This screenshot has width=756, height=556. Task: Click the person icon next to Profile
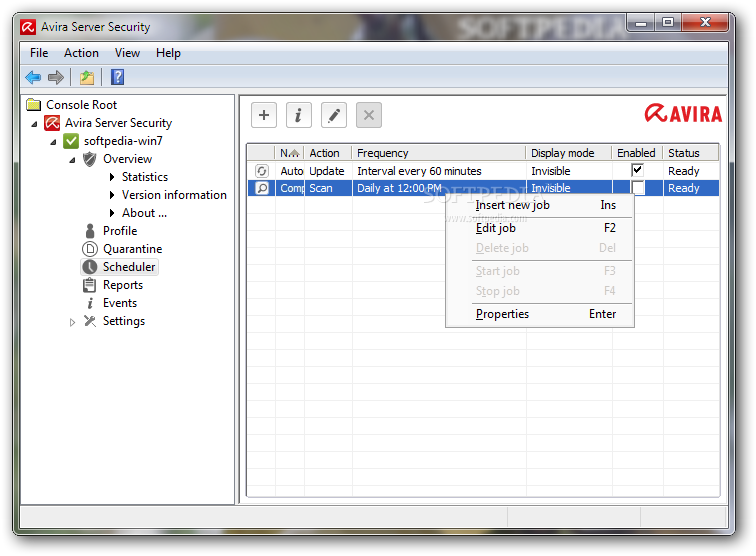point(90,231)
